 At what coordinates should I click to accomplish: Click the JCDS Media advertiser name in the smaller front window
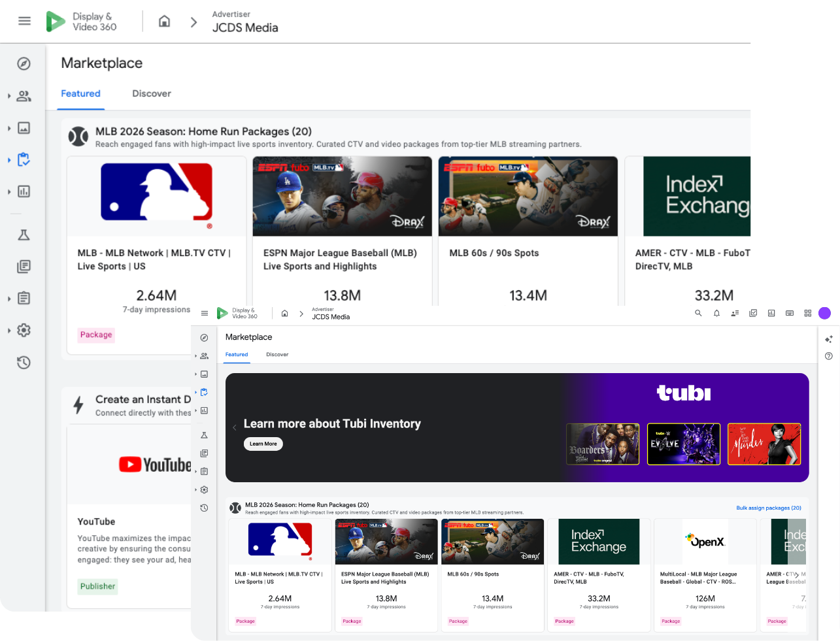pyautogui.click(x=331, y=317)
